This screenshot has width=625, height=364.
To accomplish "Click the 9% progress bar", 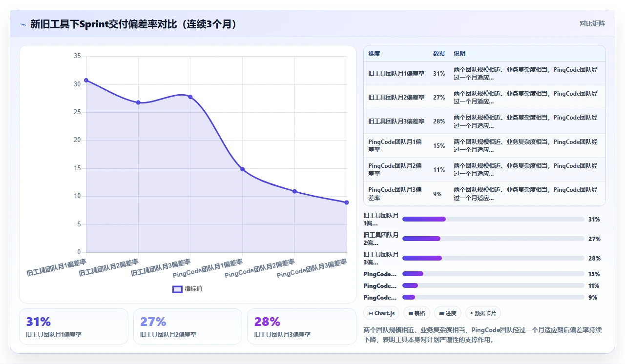I will point(493,297).
